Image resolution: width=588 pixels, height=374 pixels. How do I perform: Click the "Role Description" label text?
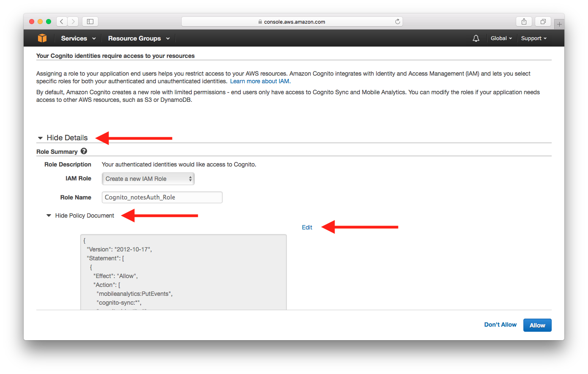[x=68, y=164]
